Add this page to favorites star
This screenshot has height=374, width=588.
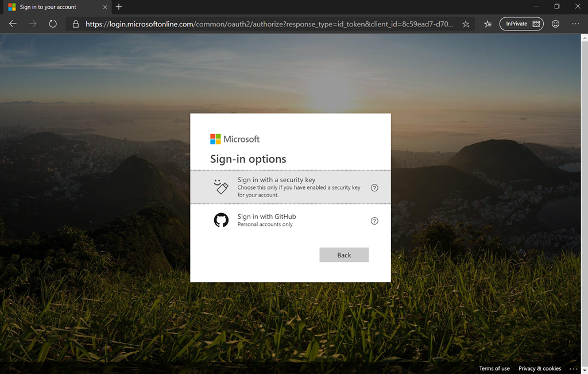[466, 24]
